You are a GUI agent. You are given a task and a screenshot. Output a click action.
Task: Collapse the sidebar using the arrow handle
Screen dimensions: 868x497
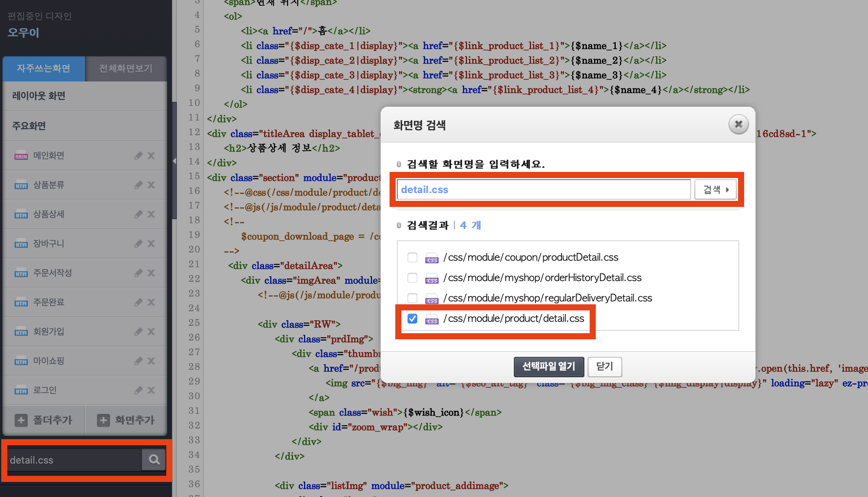(x=174, y=161)
